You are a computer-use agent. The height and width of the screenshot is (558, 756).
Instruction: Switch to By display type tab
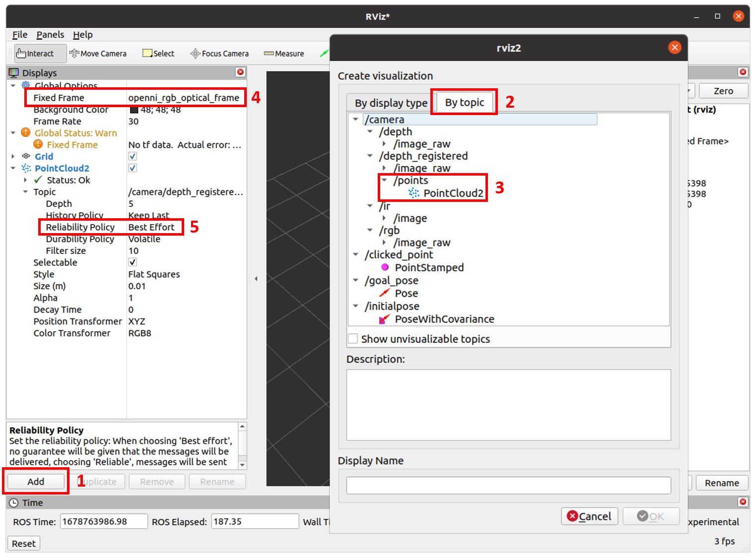coord(391,103)
